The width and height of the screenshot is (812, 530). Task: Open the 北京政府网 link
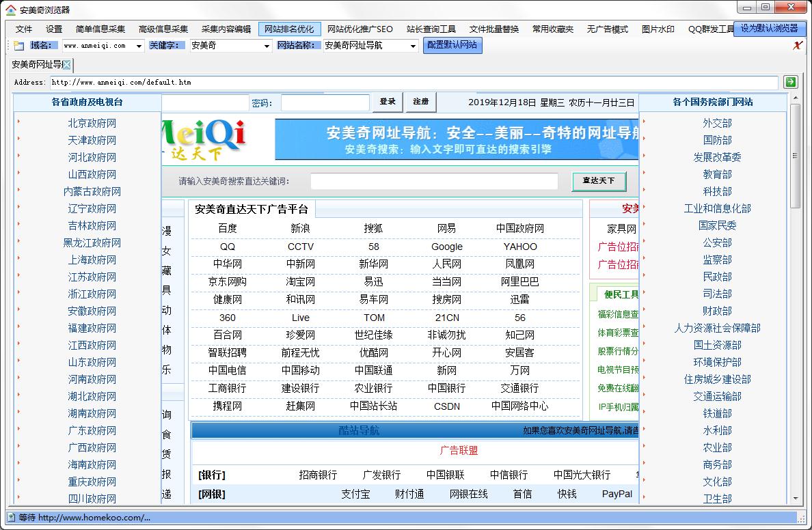(92, 124)
